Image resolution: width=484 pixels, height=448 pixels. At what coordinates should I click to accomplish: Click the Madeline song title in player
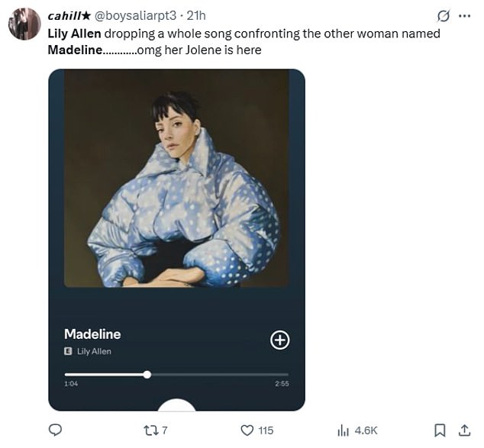92,334
